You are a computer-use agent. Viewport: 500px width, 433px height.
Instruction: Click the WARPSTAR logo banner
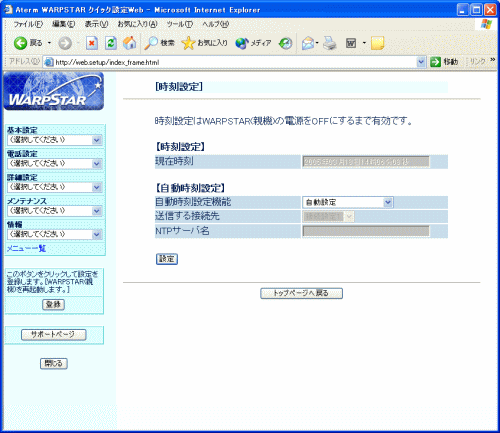(x=53, y=91)
